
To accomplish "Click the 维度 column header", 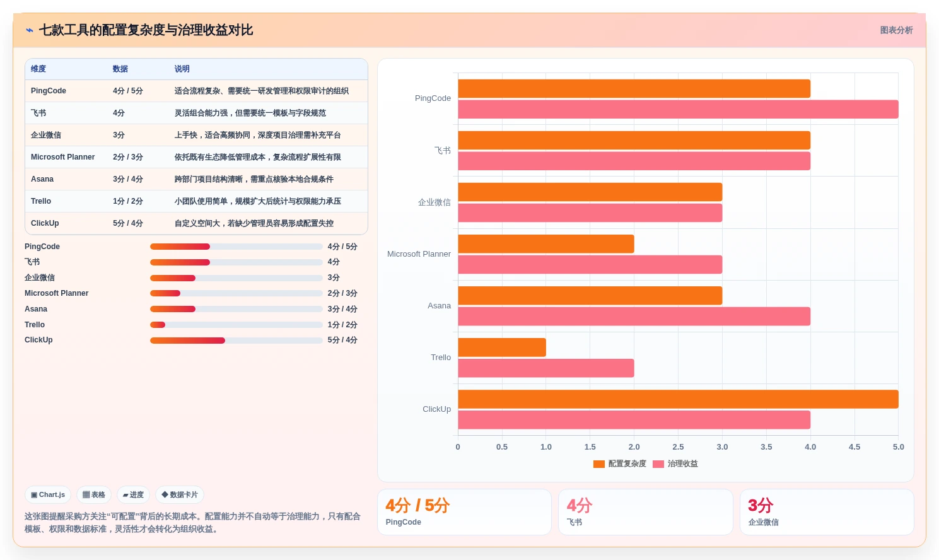I will 38,69.
